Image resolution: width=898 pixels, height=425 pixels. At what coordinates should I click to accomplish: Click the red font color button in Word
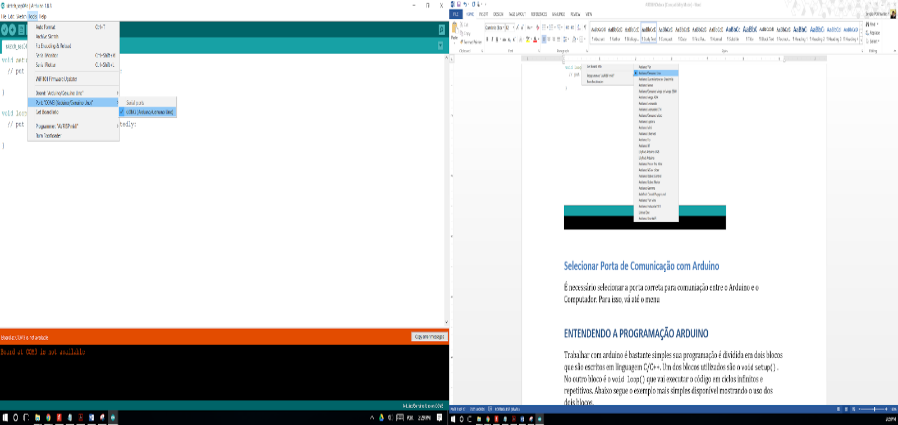pos(535,39)
